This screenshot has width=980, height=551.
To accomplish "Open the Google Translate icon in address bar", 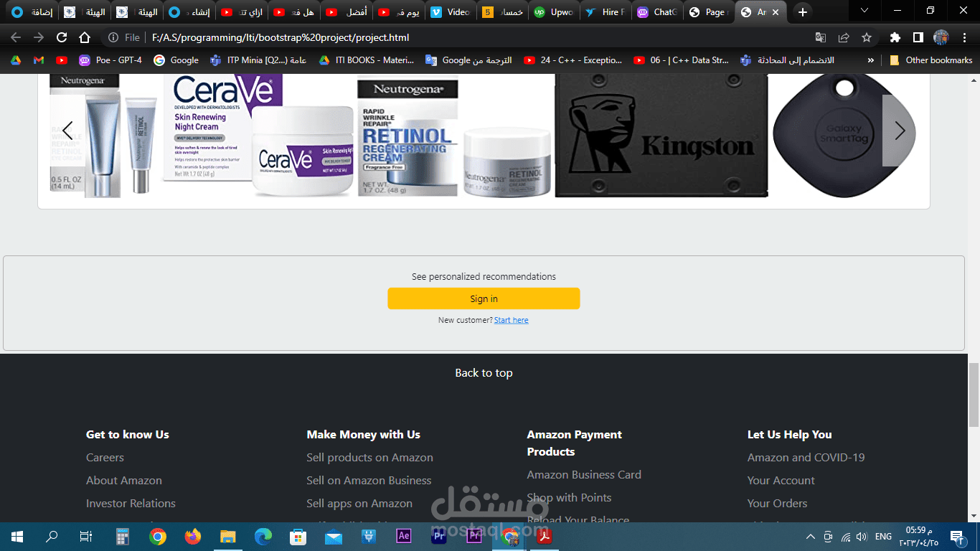I will click(x=821, y=37).
